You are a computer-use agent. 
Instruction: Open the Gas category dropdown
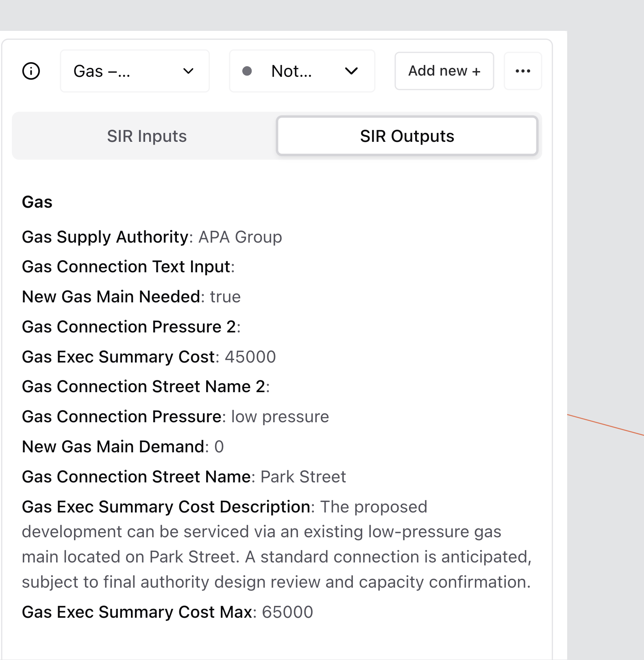coord(134,71)
